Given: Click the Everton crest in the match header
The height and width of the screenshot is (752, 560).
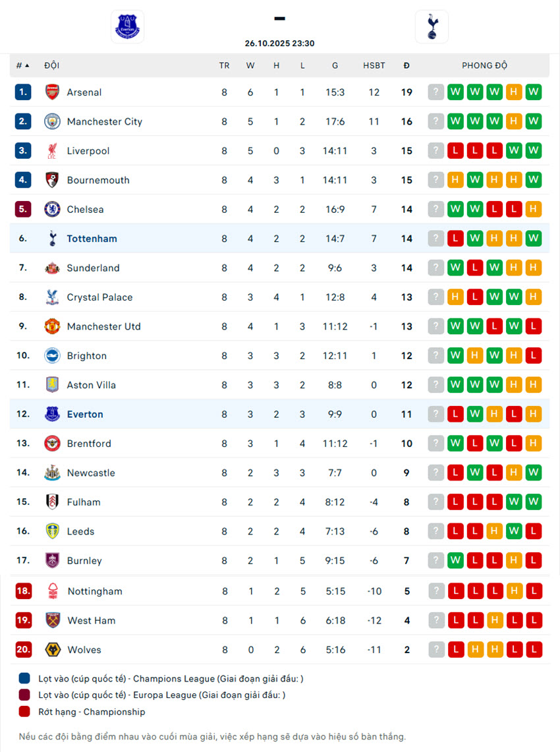Looking at the screenshot, I should point(127,27).
